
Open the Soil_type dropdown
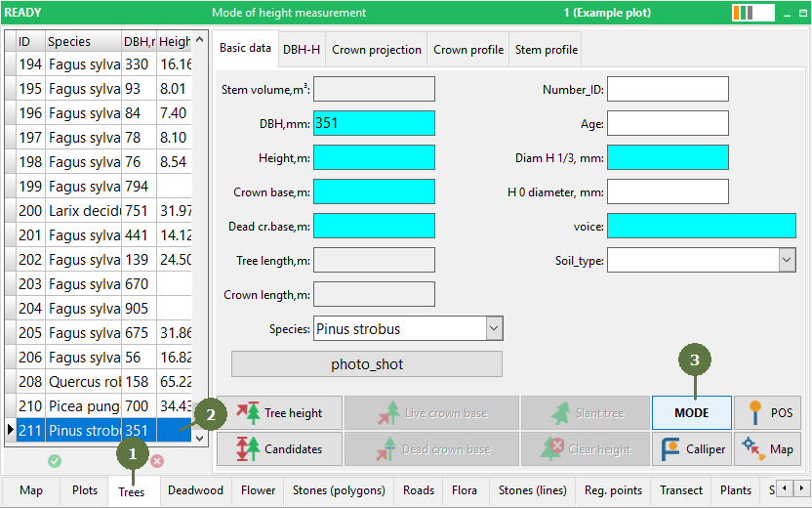788,260
